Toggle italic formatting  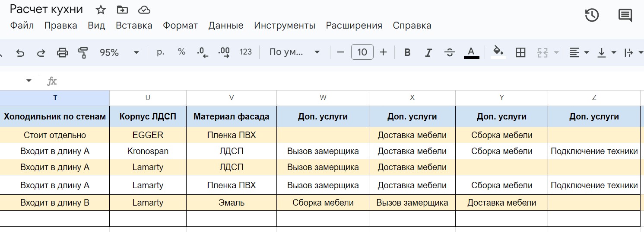(x=428, y=53)
